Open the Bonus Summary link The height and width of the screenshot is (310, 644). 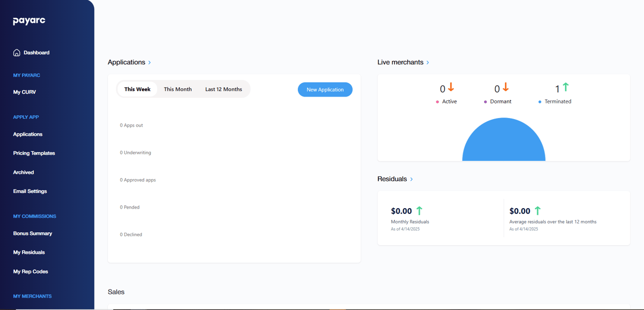(33, 233)
